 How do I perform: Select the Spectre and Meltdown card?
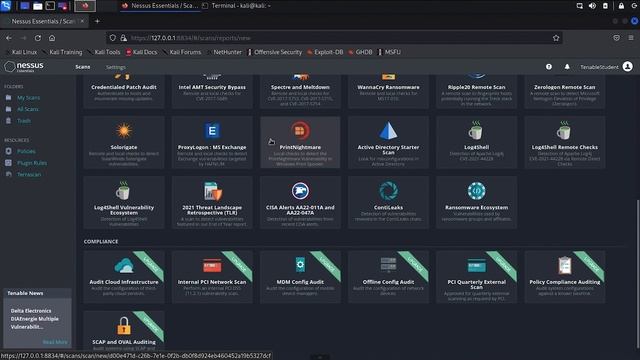pyautogui.click(x=300, y=91)
